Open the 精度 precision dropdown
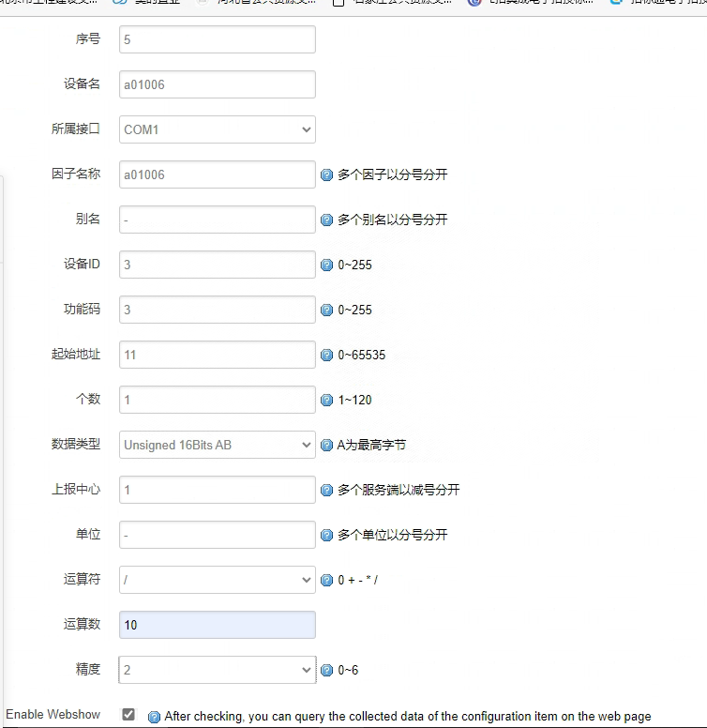The image size is (707, 728). [218, 670]
